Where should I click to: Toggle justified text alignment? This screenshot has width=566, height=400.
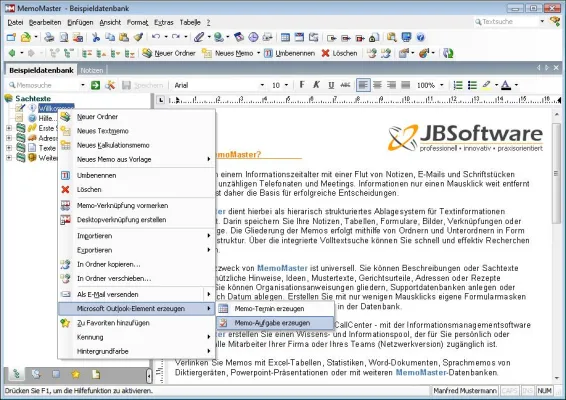(x=406, y=85)
